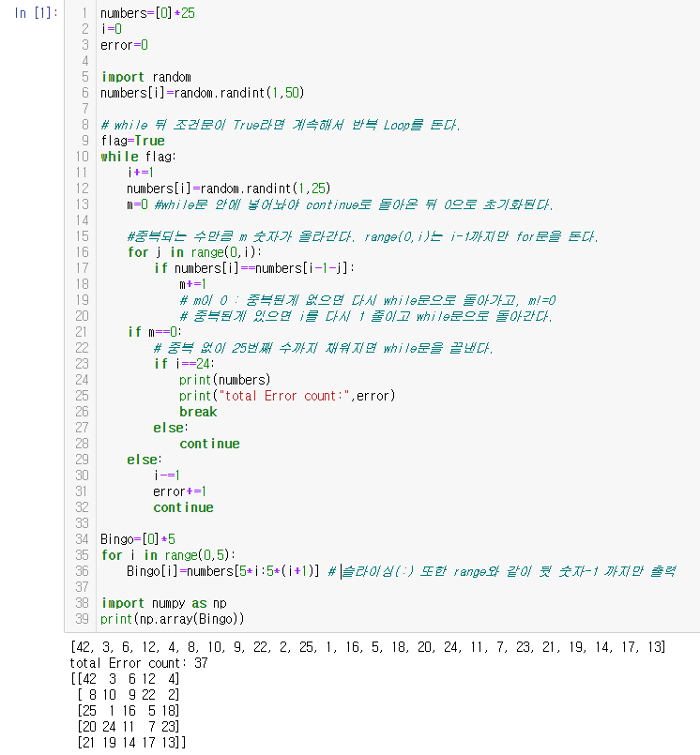700x755 pixels.
Task: Click line 3 'error=0'
Action: pos(124,45)
